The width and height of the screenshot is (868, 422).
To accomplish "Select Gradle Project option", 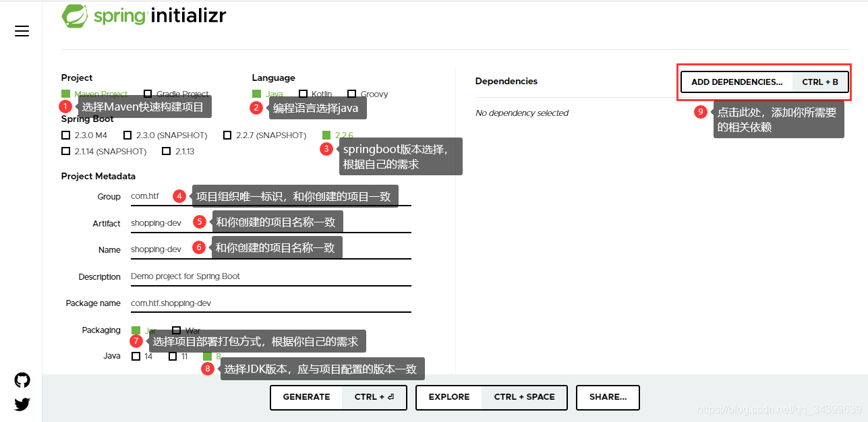I will pos(176,94).
